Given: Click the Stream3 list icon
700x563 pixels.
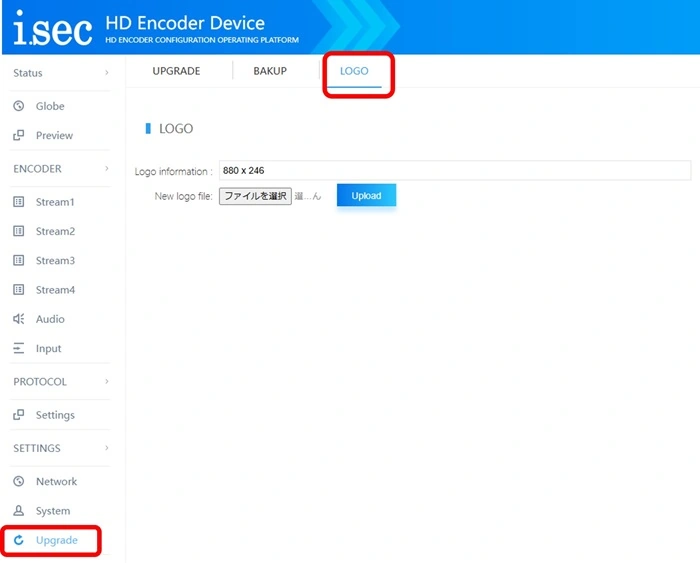Looking at the screenshot, I should pyautogui.click(x=19, y=260).
